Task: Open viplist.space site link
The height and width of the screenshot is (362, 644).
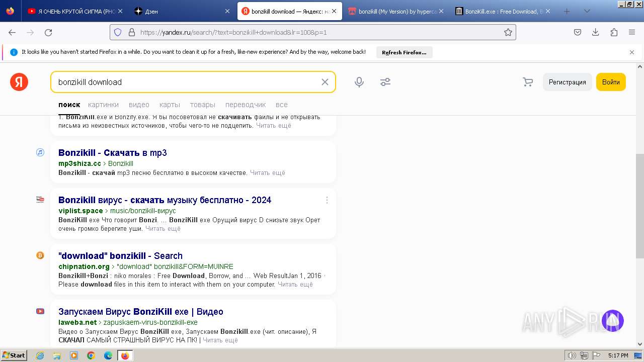Action: point(80,211)
